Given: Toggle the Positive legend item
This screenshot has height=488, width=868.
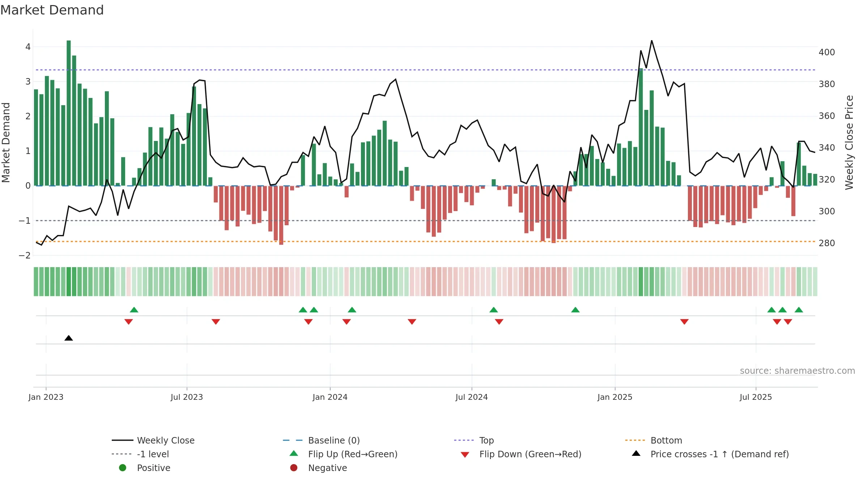Looking at the screenshot, I should tap(144, 468).
